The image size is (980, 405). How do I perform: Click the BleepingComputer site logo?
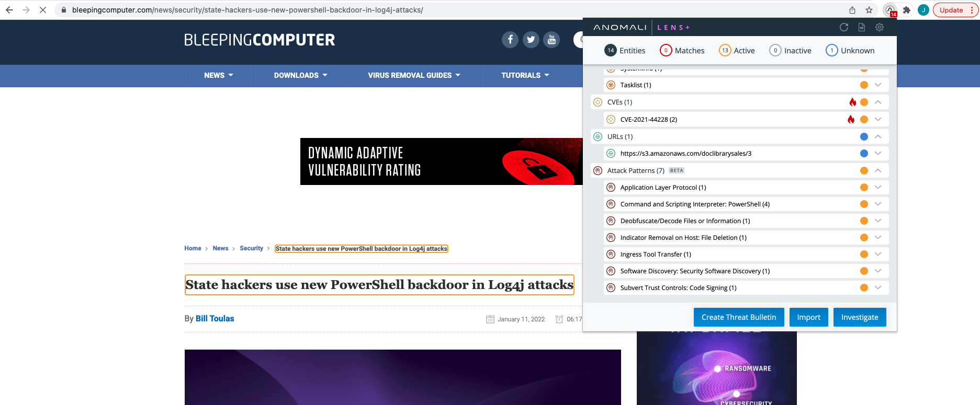coord(260,40)
